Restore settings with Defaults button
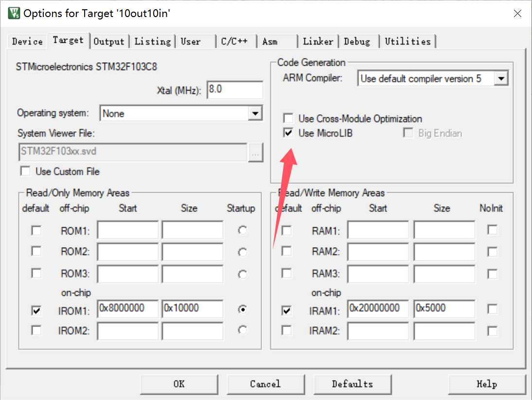532x400 pixels. 352,384
